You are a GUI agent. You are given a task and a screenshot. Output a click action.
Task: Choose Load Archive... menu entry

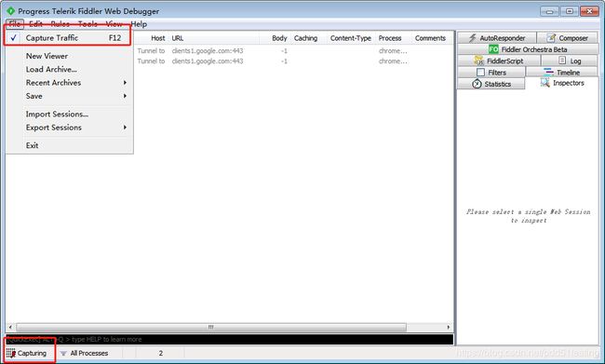(x=51, y=70)
